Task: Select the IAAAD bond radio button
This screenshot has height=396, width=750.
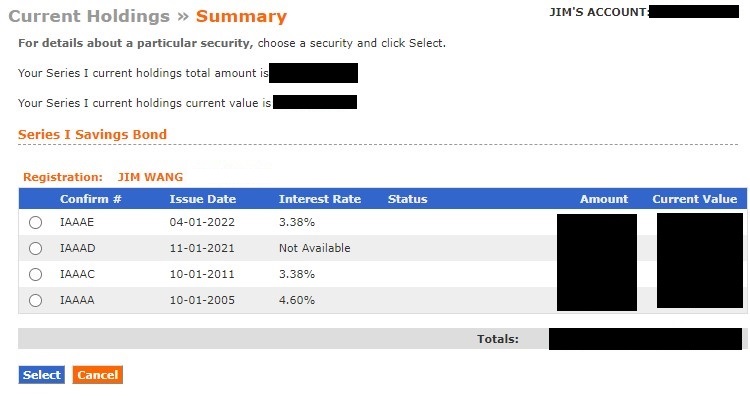Action: click(35, 248)
